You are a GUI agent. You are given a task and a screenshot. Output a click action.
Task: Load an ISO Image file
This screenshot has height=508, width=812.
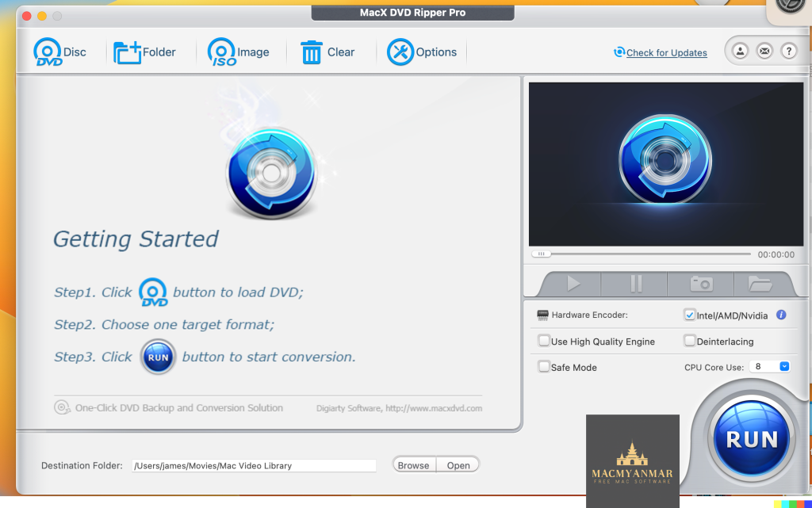[238, 52]
